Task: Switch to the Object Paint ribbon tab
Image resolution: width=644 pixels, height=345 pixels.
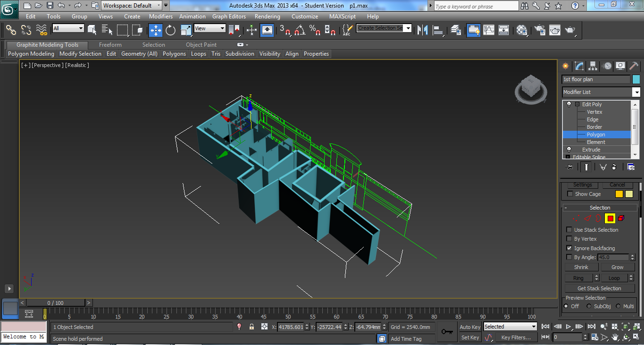Action: point(201,45)
